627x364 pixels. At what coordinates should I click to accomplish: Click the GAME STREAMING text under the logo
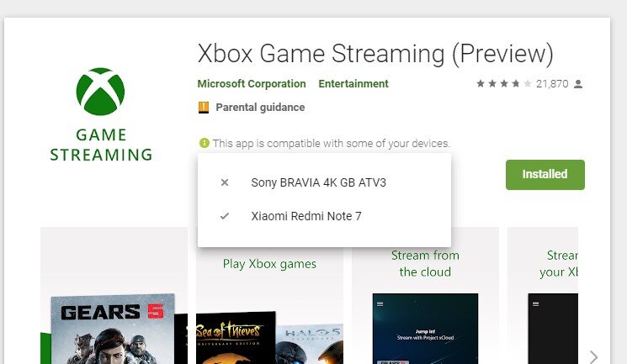101,145
